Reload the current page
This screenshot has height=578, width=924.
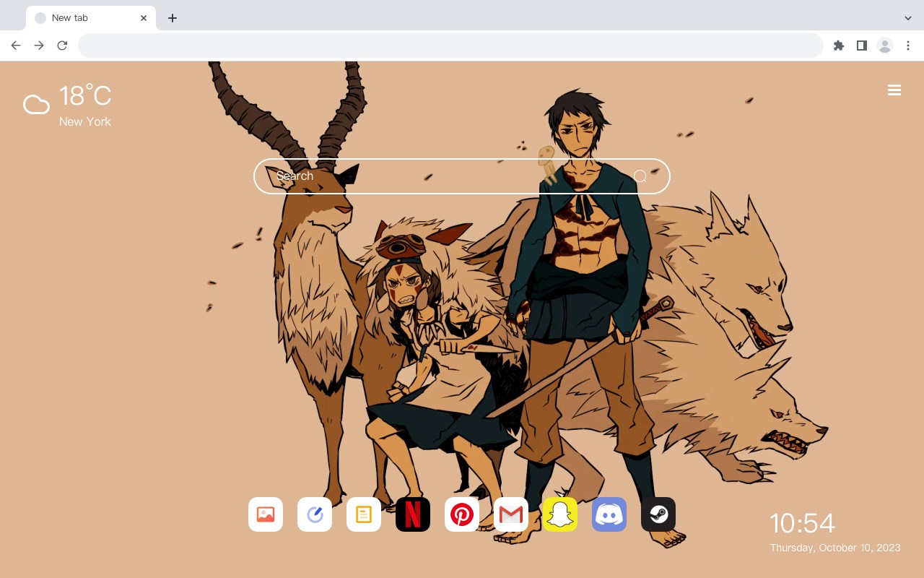[62, 46]
